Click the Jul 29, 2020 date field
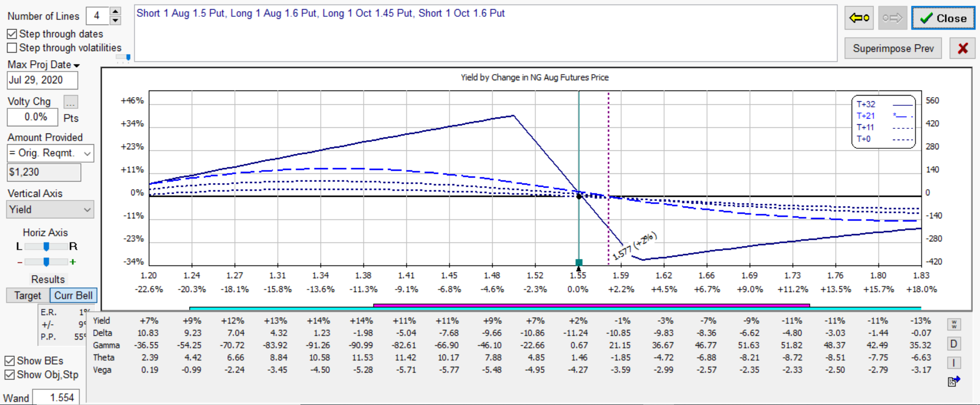The height and width of the screenshot is (405, 980). pyautogui.click(x=42, y=80)
